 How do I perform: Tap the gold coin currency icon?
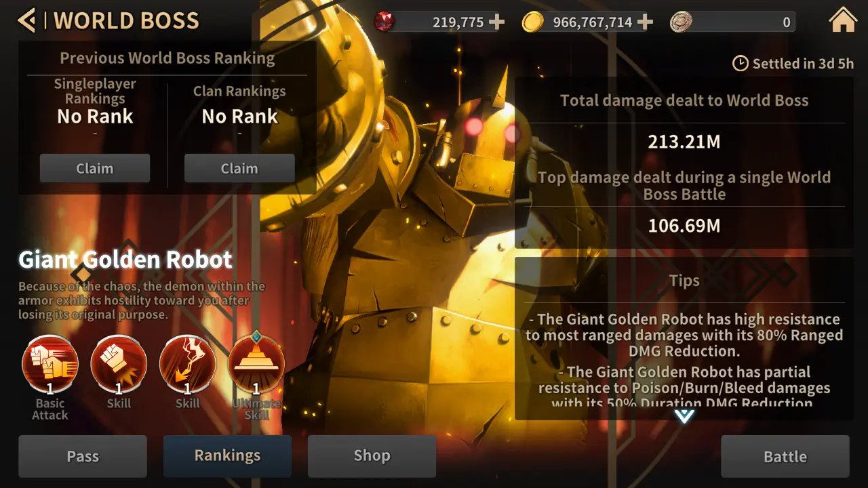pos(533,22)
